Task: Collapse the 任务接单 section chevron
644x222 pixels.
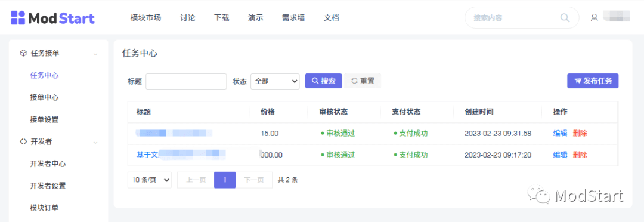Action: [95, 54]
